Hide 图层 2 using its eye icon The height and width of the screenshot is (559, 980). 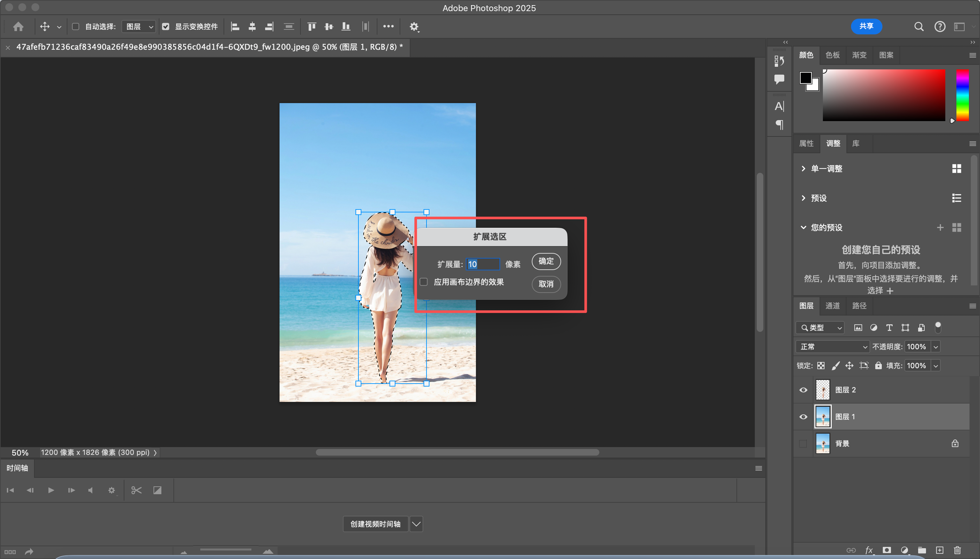tap(803, 390)
